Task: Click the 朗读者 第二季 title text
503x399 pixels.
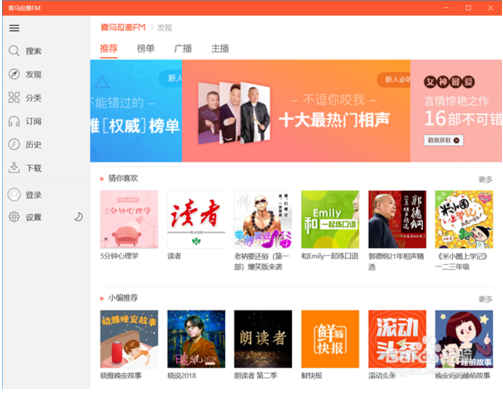Action: click(x=256, y=376)
